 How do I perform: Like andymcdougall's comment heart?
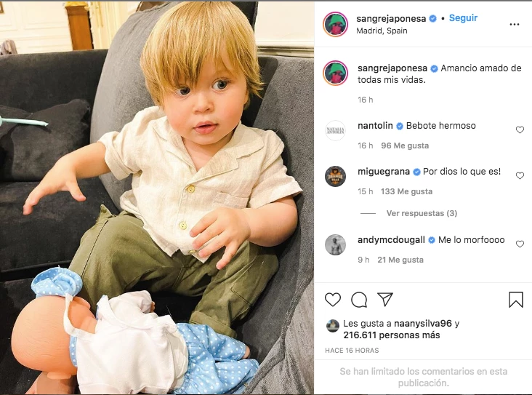520,244
